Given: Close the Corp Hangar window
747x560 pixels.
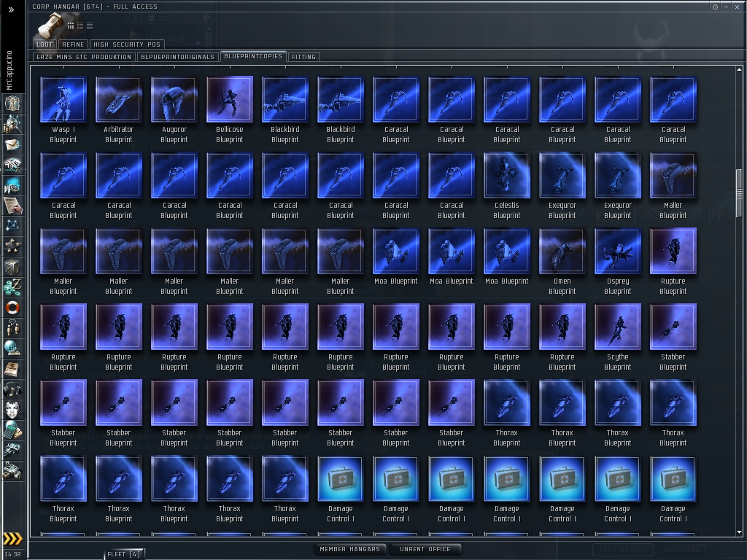Looking at the screenshot, I should click(x=737, y=7).
